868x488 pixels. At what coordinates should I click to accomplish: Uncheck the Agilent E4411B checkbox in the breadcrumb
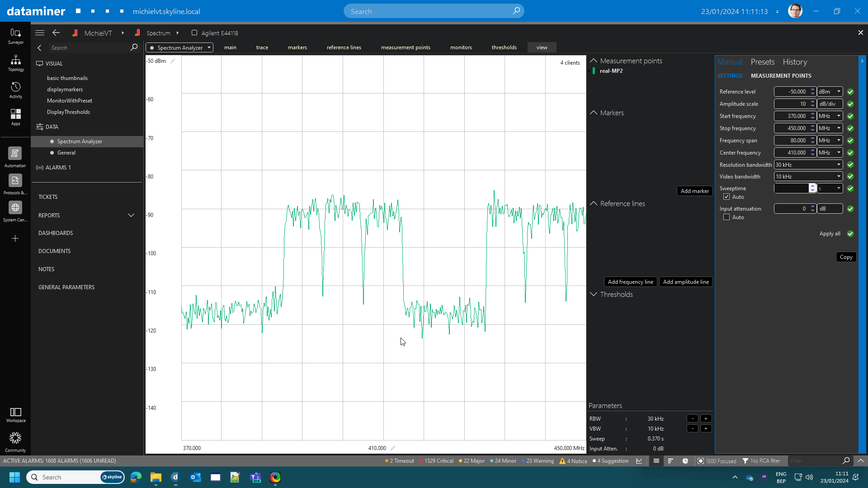[x=194, y=33]
